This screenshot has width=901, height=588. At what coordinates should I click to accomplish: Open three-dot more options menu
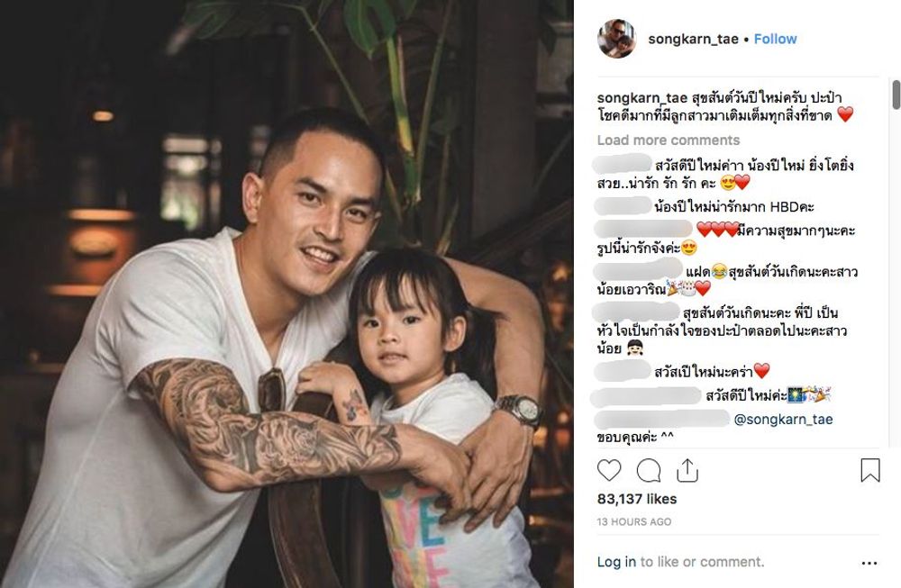click(x=869, y=564)
